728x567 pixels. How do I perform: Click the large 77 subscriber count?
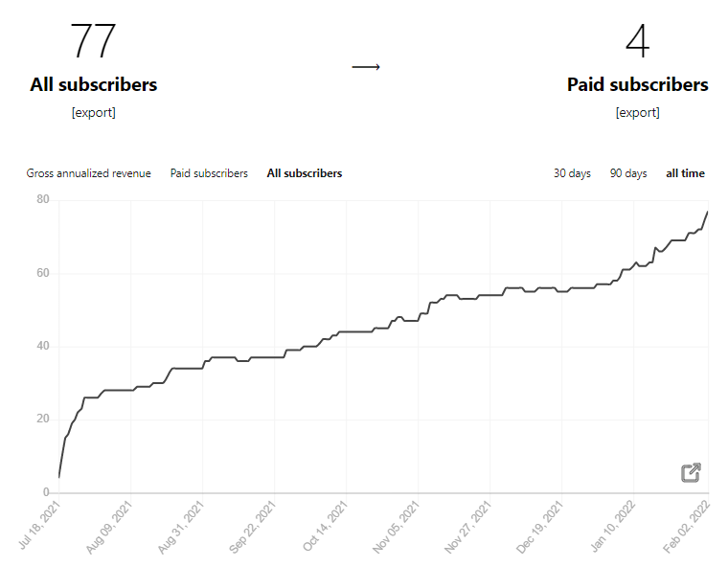tap(93, 42)
